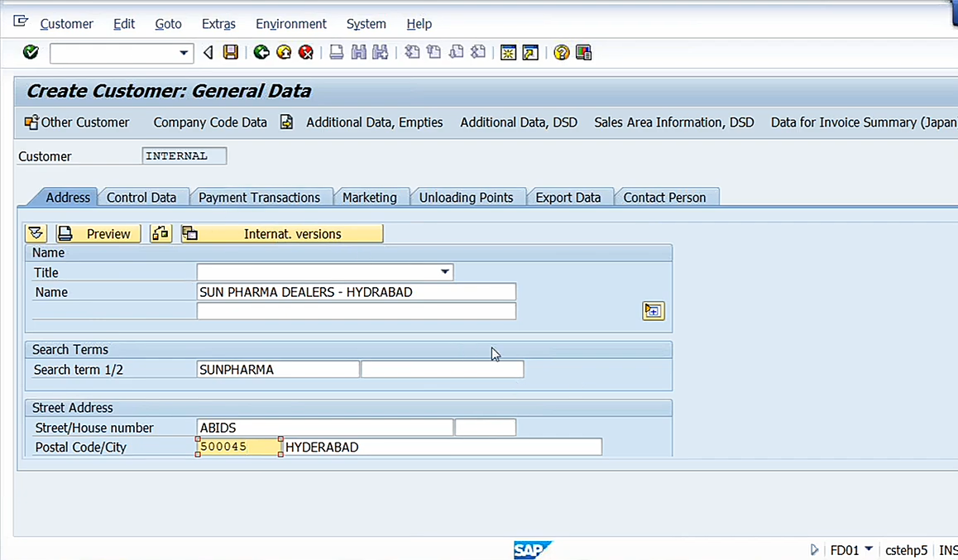The width and height of the screenshot is (958, 560).
Task: Open the FD01 status bar dropdown
Action: [868, 549]
